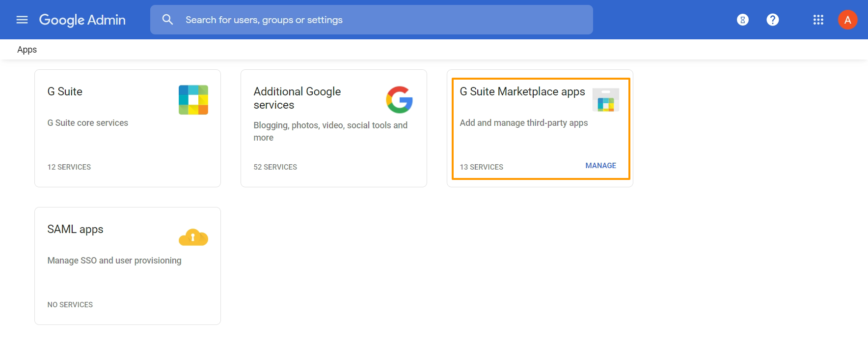The height and width of the screenshot is (352, 868).
Task: Click the G Suite colorful logo icon
Action: point(193,100)
